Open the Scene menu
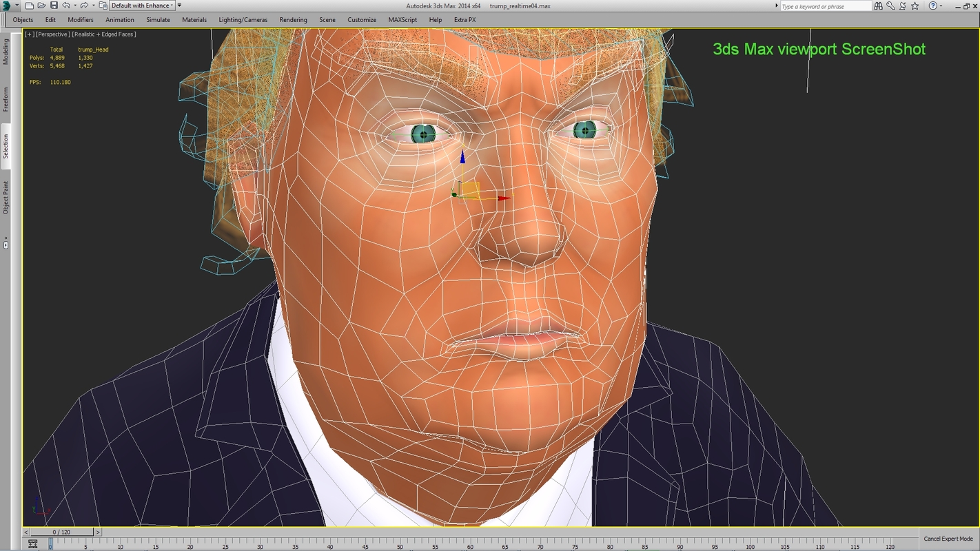The width and height of the screenshot is (980, 551). click(327, 20)
